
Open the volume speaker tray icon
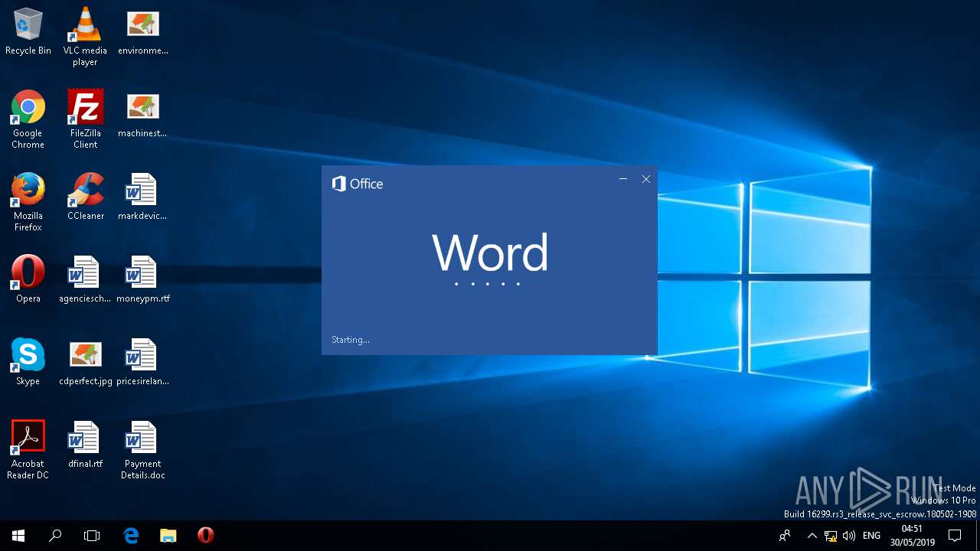[x=849, y=536]
